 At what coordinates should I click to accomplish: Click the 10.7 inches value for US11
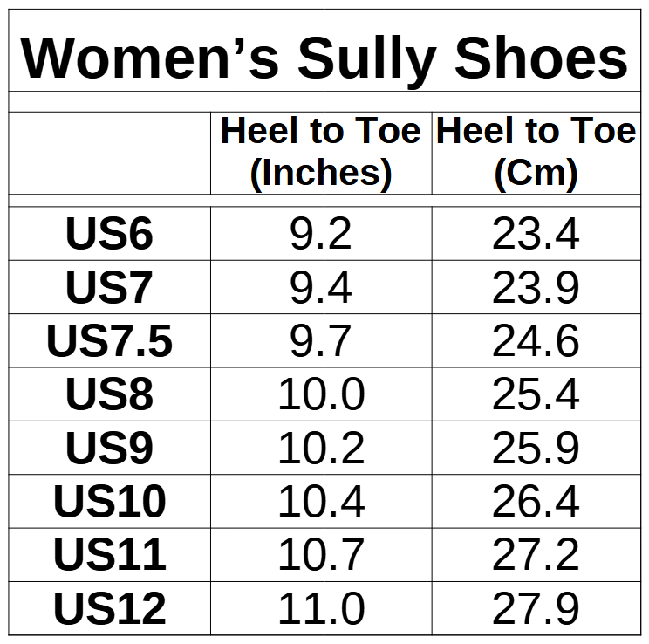pyautogui.click(x=320, y=555)
